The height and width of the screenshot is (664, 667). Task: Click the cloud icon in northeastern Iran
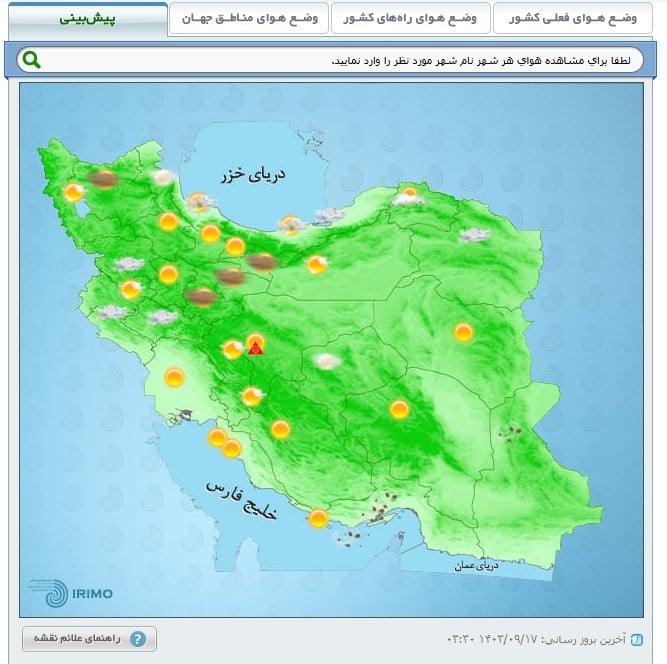[x=474, y=236]
